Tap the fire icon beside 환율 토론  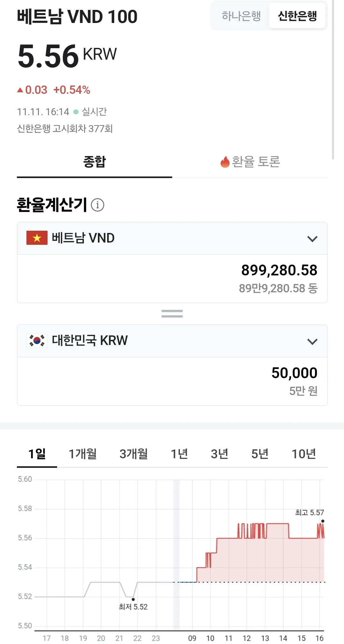coord(225,162)
